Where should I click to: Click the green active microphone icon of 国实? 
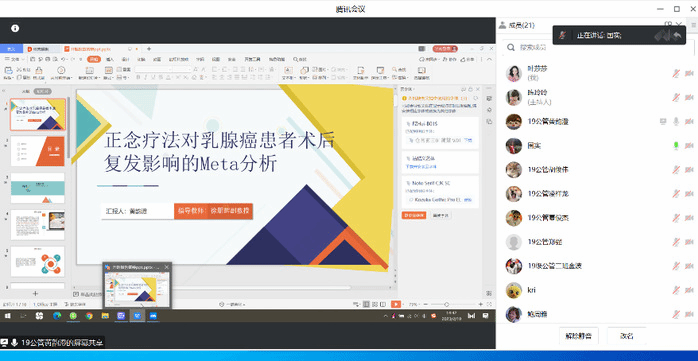click(x=676, y=146)
